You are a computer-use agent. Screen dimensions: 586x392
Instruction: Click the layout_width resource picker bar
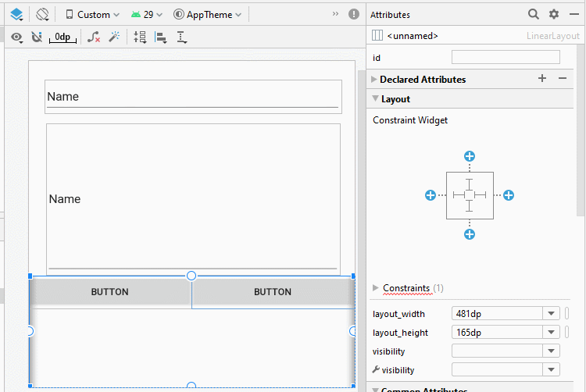pyautogui.click(x=566, y=314)
